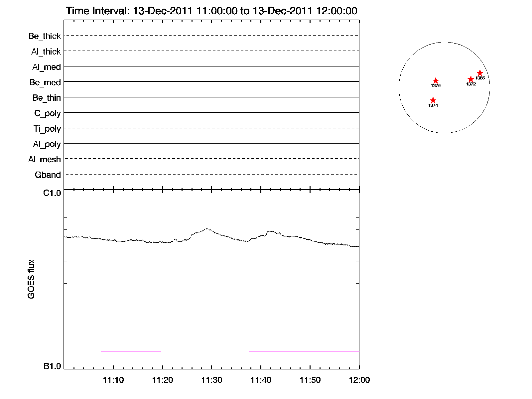Image resolution: width=532 pixels, height=399 pixels.
Task: Click the Be_med filter label
Action: point(45,82)
